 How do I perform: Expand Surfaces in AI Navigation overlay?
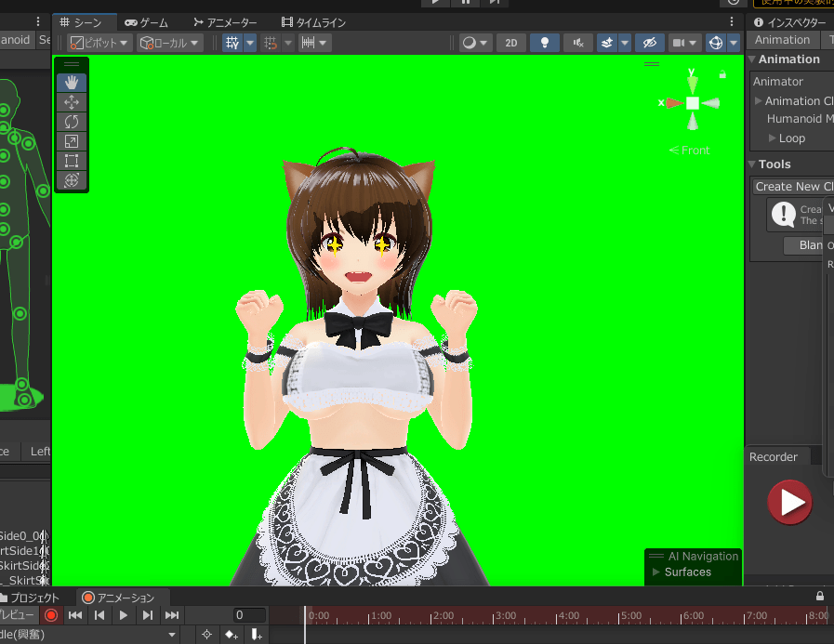656,572
